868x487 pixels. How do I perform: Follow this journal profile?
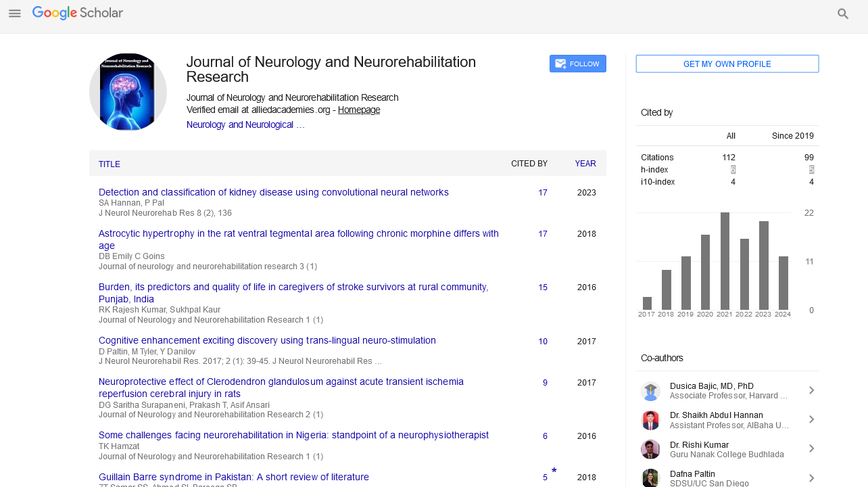coord(577,64)
